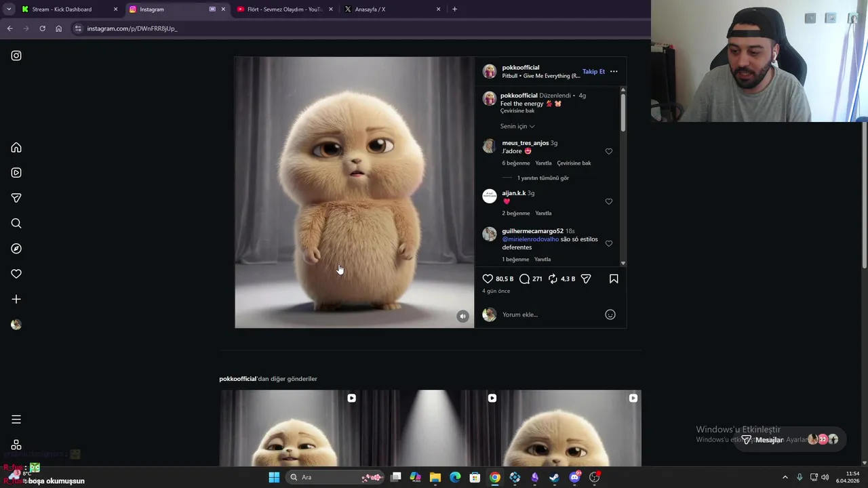Open Pitbull Give Me Everything audio link
868x488 pixels.
click(x=541, y=76)
